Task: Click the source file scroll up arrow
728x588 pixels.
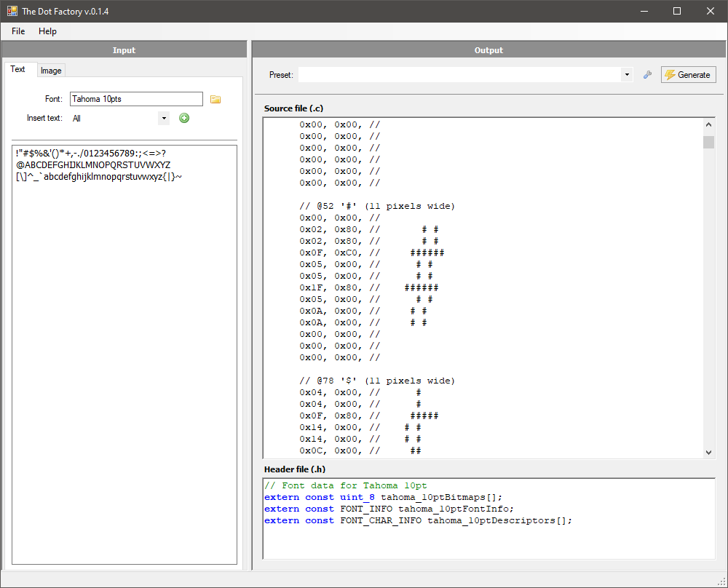Action: pos(708,124)
